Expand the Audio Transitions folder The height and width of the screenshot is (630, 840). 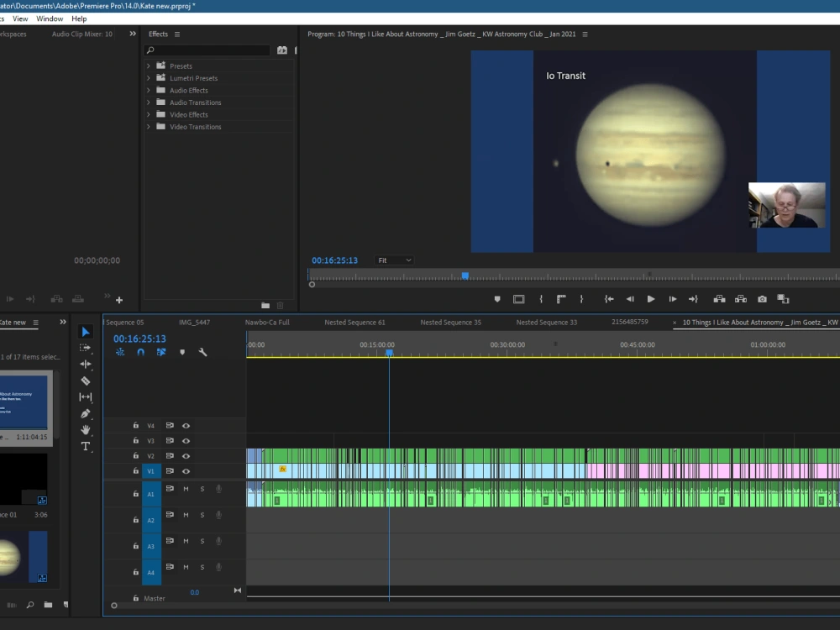point(149,102)
